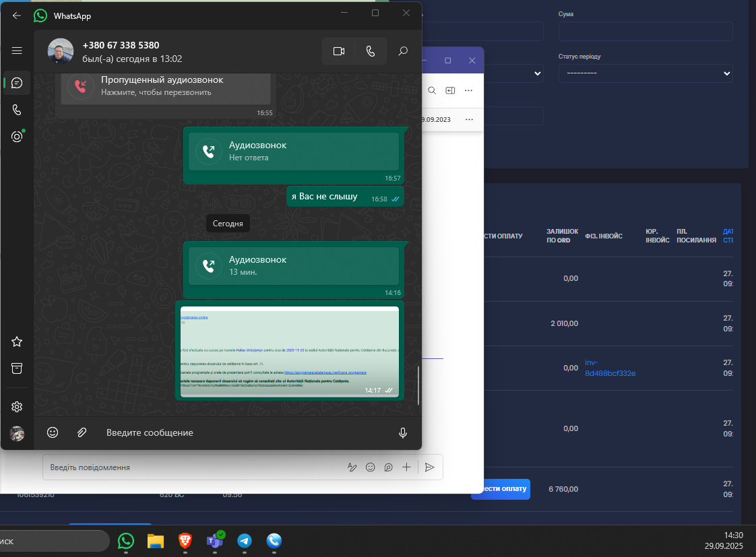Image resolution: width=756 pixels, height=557 pixels.
Task: Attach a file using the paperclip icon
Action: pyautogui.click(x=82, y=432)
